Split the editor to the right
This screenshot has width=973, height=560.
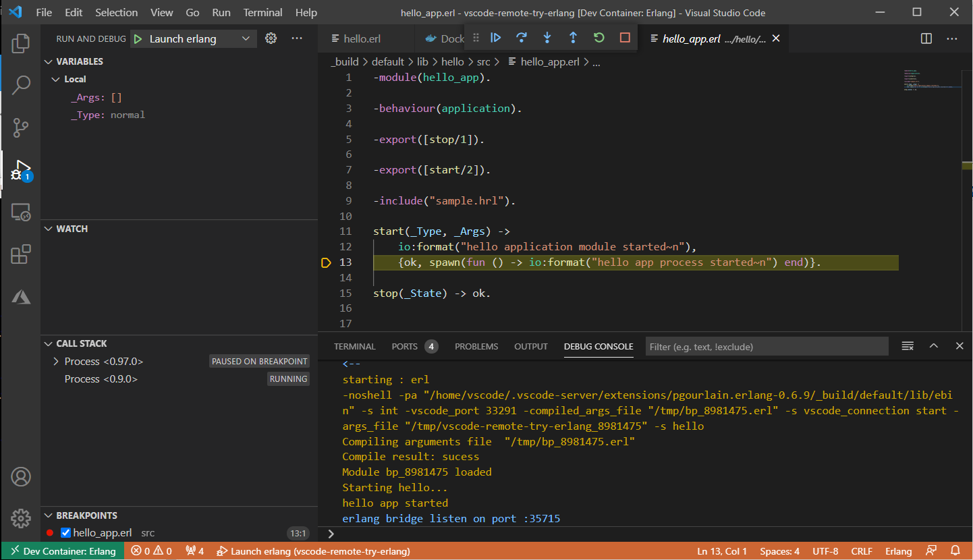[x=926, y=38]
